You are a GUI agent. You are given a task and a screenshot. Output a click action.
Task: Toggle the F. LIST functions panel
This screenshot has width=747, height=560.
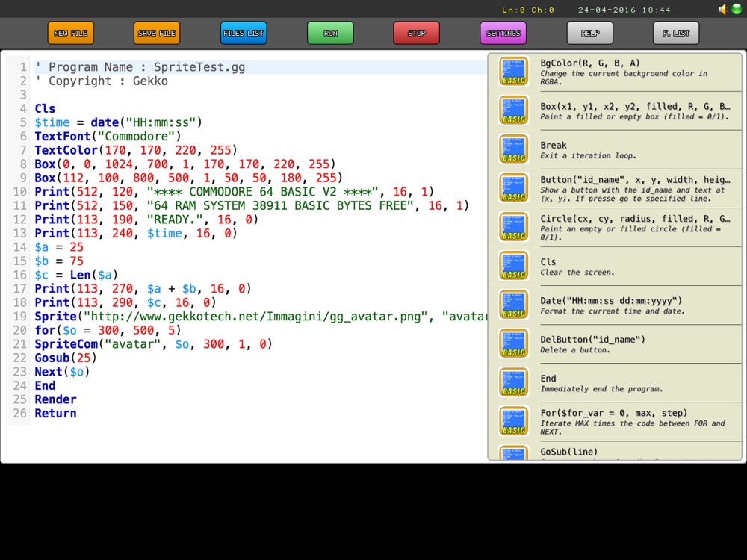coord(675,34)
